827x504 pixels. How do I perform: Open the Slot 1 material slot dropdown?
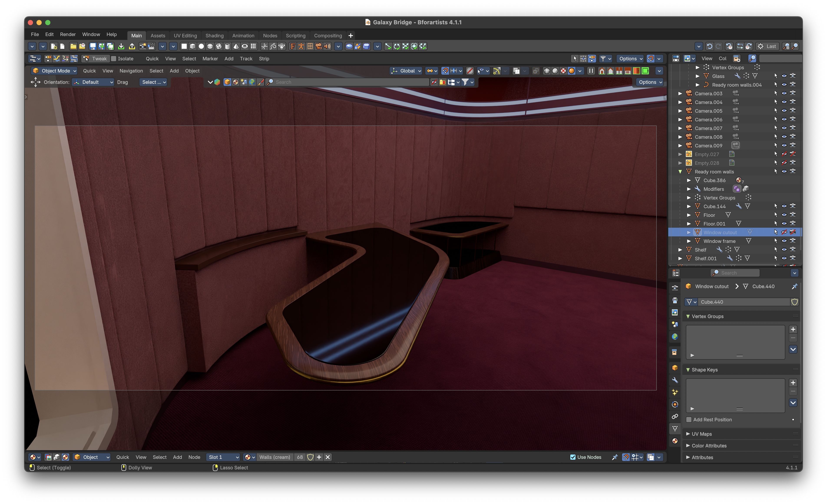click(x=223, y=457)
